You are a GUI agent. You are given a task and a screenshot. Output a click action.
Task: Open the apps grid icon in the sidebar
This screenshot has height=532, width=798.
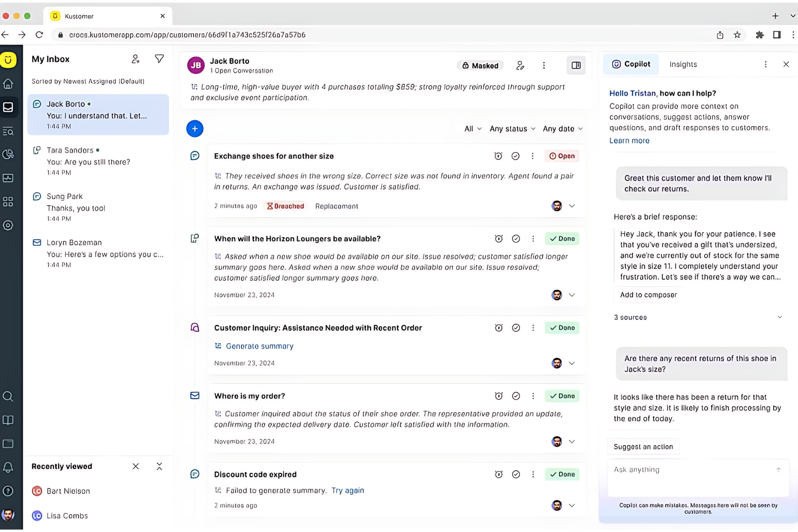tap(8, 202)
